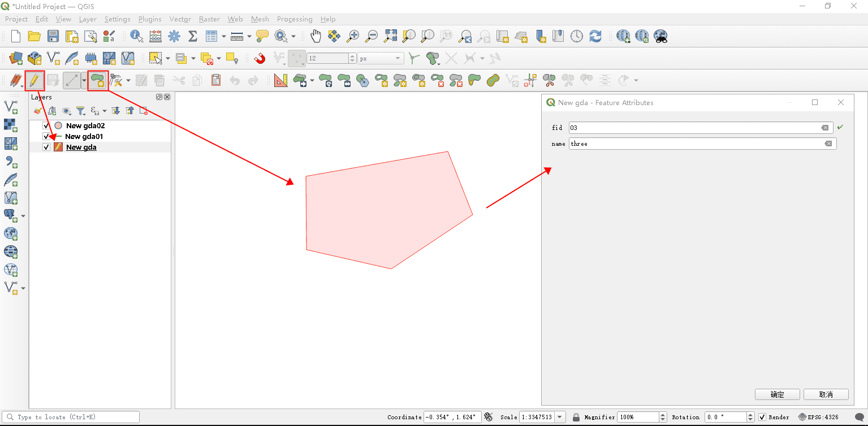Toggle editing with the pencil icon

pos(34,80)
